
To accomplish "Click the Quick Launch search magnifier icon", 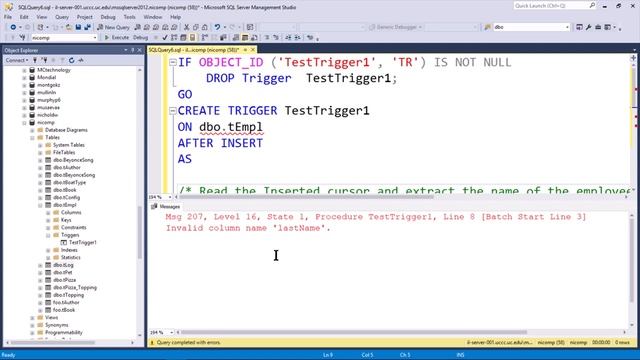I will pyautogui.click(x=592, y=5).
